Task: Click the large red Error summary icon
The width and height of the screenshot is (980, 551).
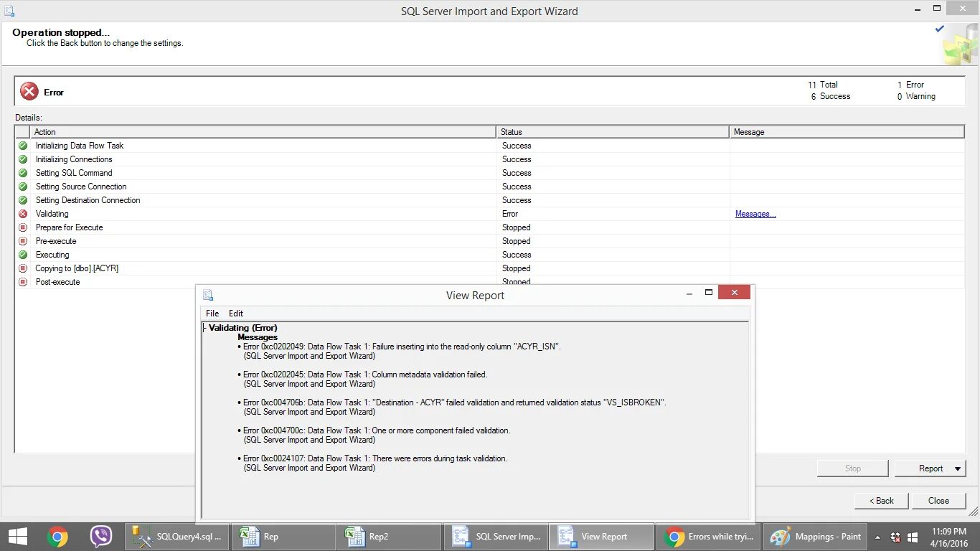Action: click(29, 91)
